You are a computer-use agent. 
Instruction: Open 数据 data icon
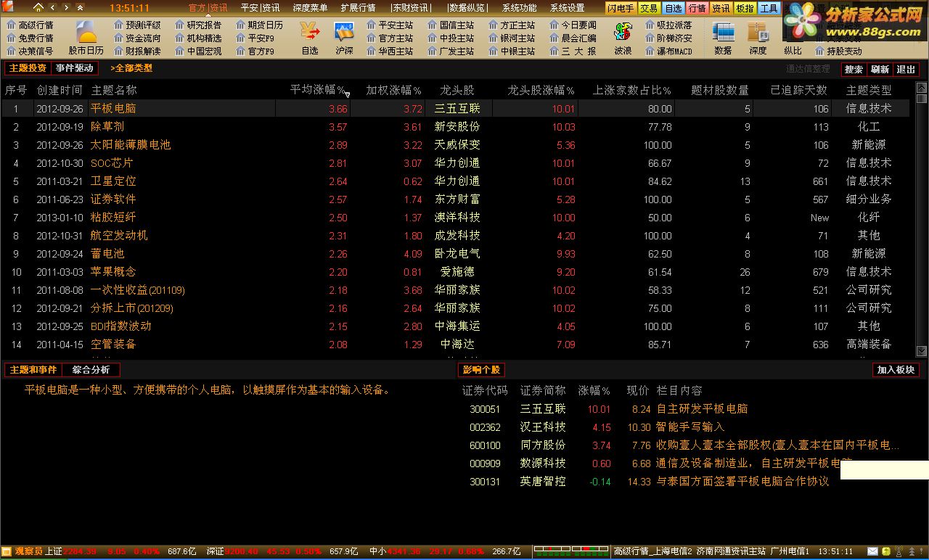point(723,38)
